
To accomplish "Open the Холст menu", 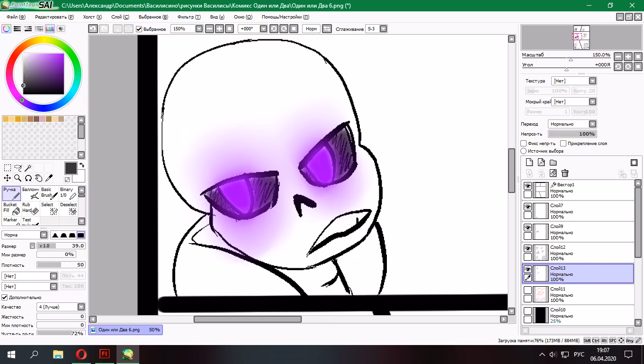I will (x=92, y=17).
